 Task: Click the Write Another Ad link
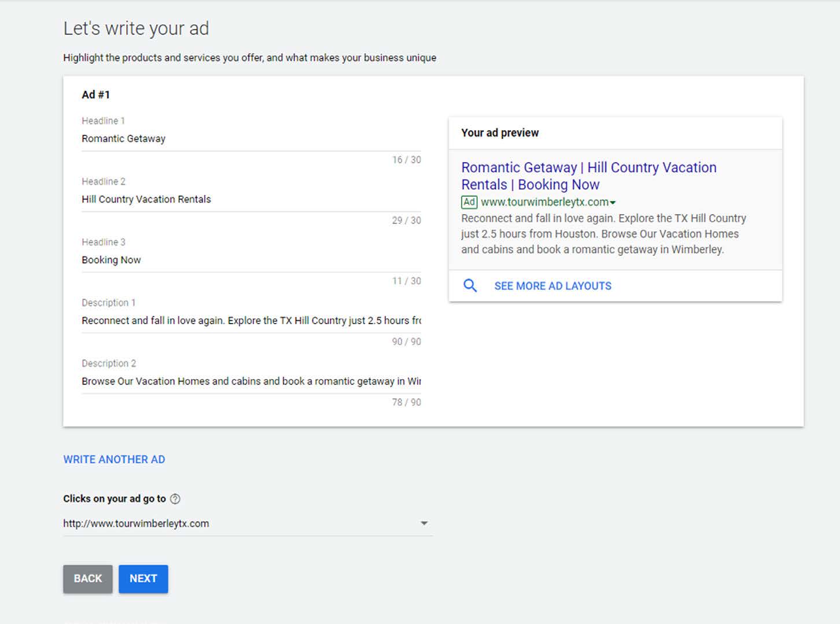(114, 460)
